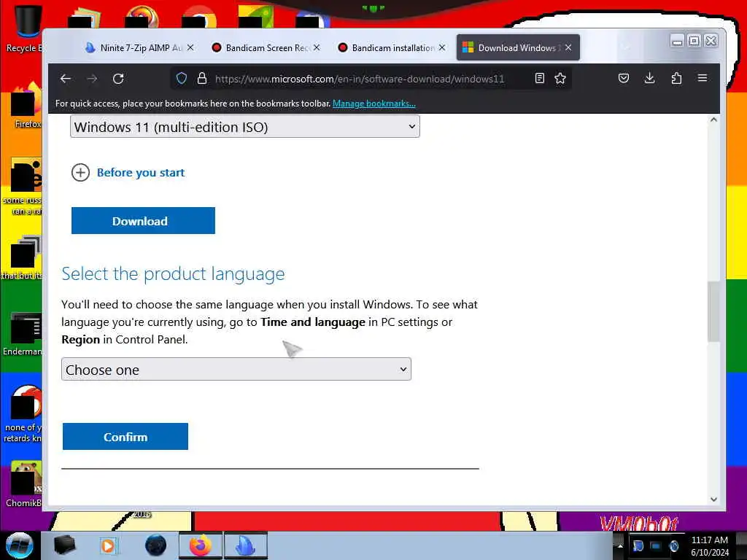Screen dimensions: 747x560
Task: Bookmark this page with the star
Action: (560, 78)
